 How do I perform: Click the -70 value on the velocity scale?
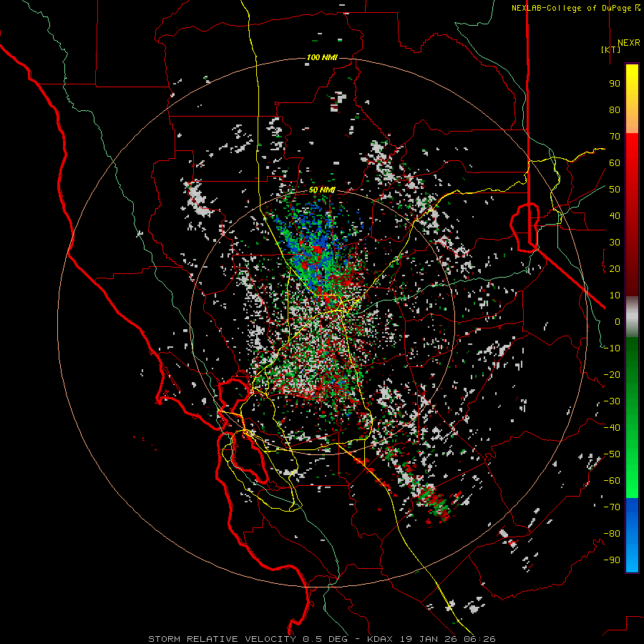click(x=612, y=507)
